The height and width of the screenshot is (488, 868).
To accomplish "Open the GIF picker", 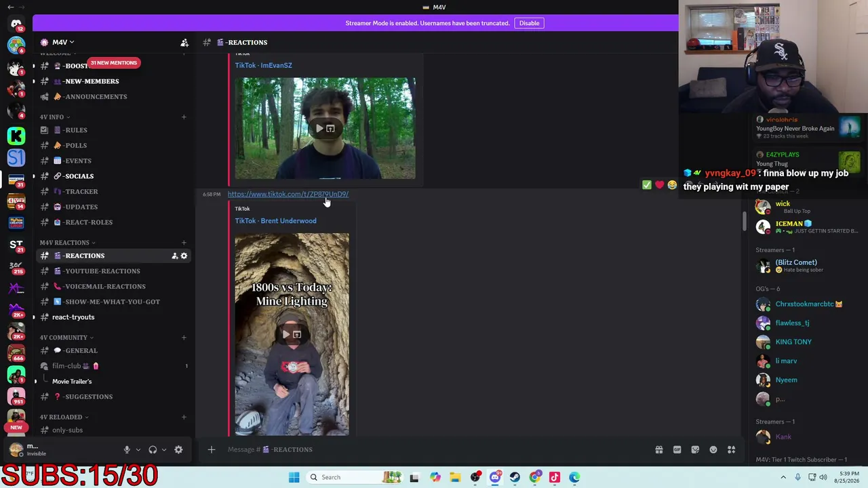I will point(677,449).
